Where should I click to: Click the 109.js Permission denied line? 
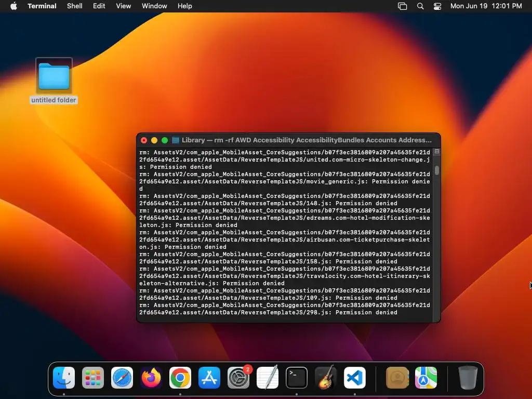point(269,298)
